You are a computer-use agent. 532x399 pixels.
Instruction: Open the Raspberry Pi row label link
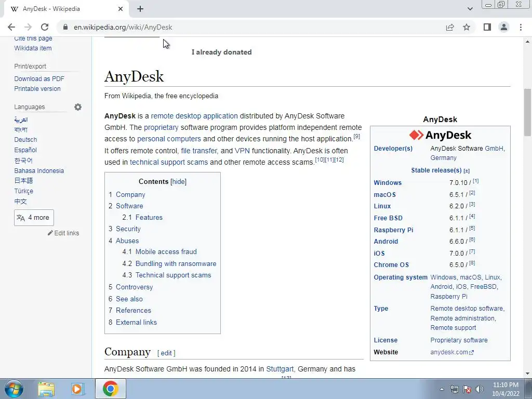point(394,230)
